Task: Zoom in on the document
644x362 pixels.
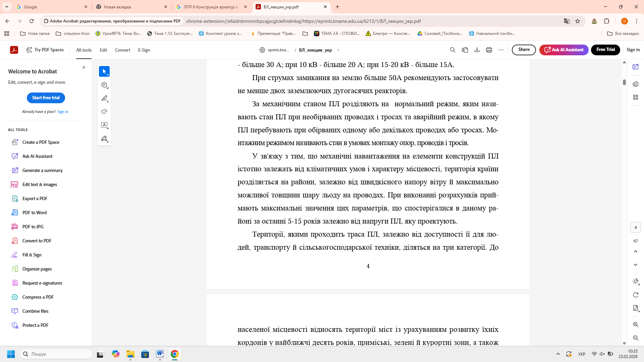Action: click(x=636, y=325)
